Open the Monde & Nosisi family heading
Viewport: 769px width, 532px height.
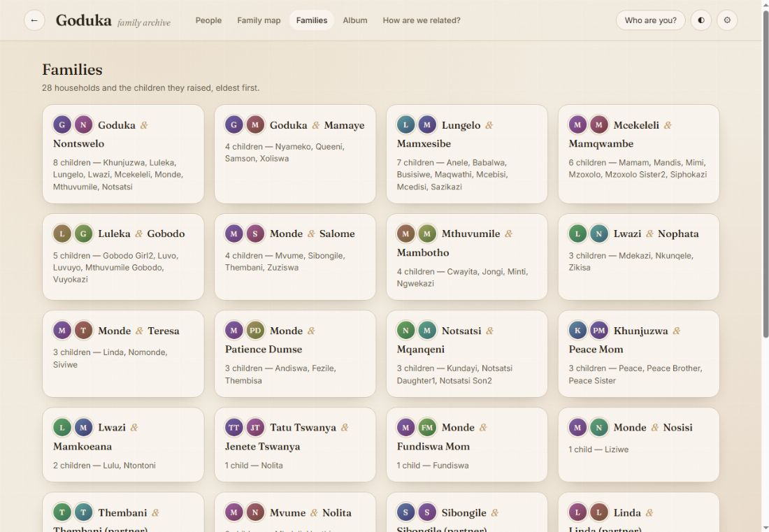coord(653,427)
